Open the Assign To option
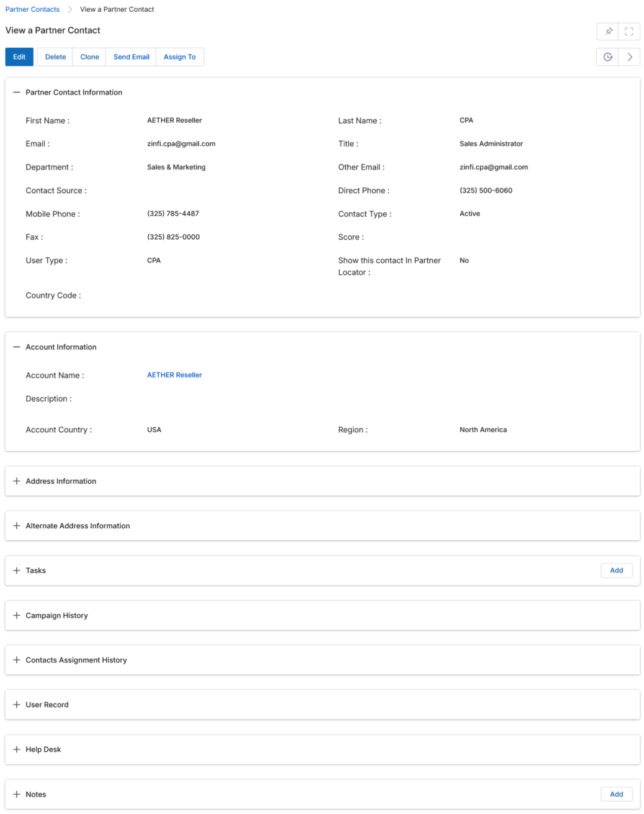The width and height of the screenshot is (644, 814). (x=179, y=57)
